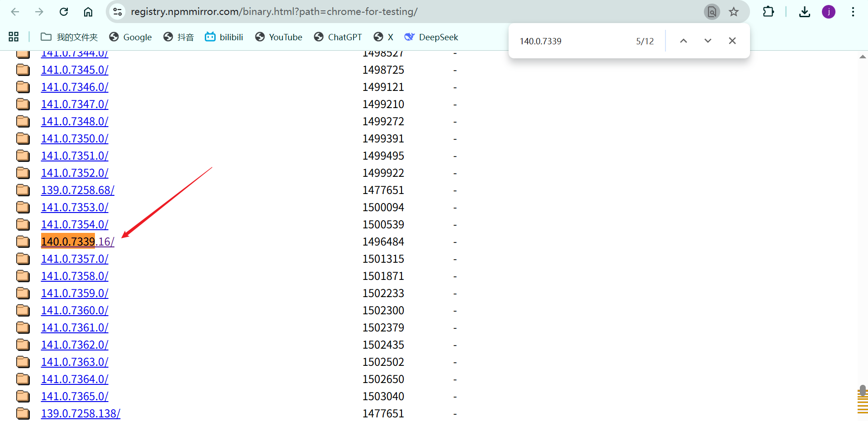Open folder 139.0.7258.68/
This screenshot has width=868, height=421.
pyautogui.click(x=78, y=190)
